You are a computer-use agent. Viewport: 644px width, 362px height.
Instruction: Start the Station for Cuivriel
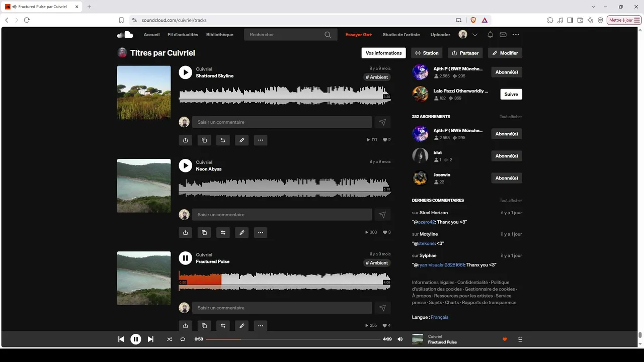(427, 53)
